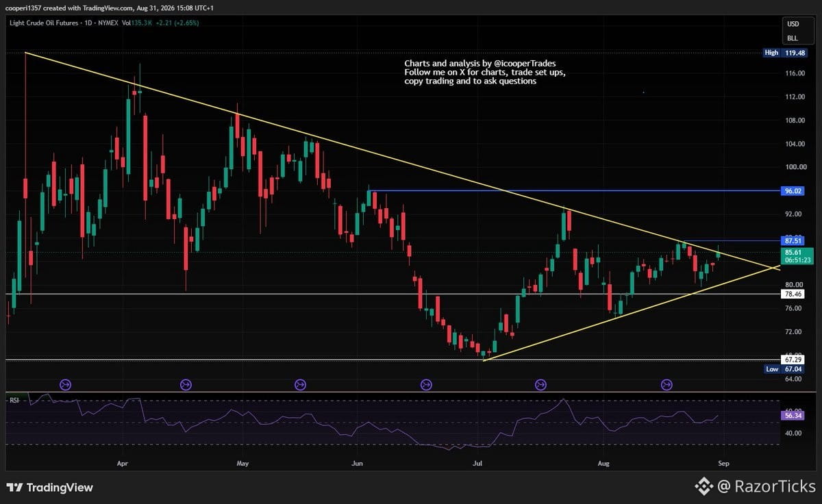Click the Light Crude Oil Futures symbol title

point(45,23)
